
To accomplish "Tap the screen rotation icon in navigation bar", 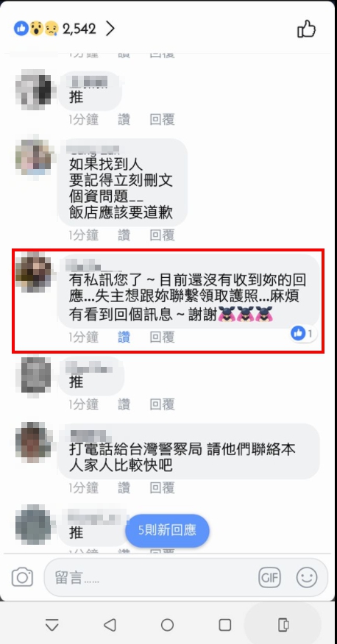I will [x=283, y=625].
